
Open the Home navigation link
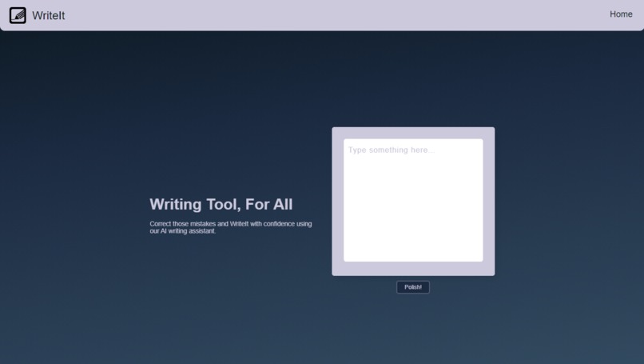click(x=621, y=14)
